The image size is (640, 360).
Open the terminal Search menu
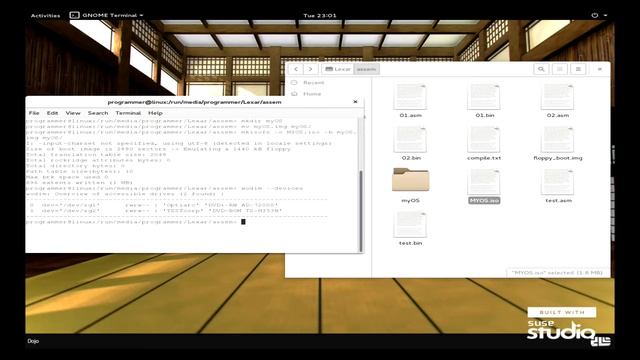(98, 113)
